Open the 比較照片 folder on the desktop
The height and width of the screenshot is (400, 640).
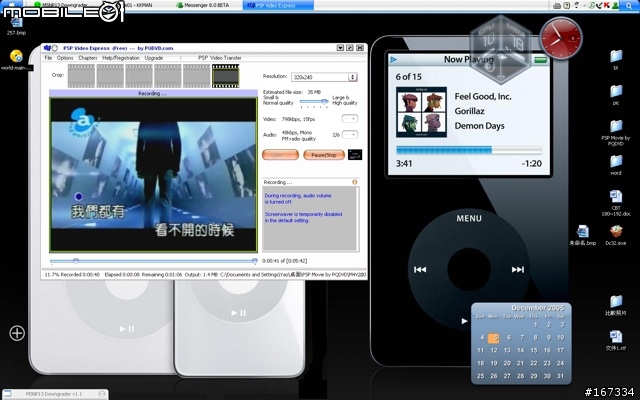616,305
